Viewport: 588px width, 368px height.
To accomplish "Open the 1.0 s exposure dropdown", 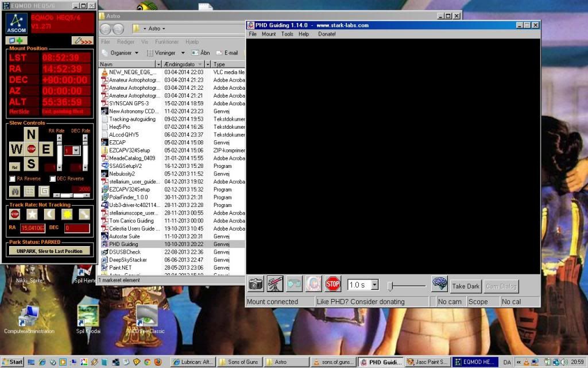I will pyautogui.click(x=374, y=285).
